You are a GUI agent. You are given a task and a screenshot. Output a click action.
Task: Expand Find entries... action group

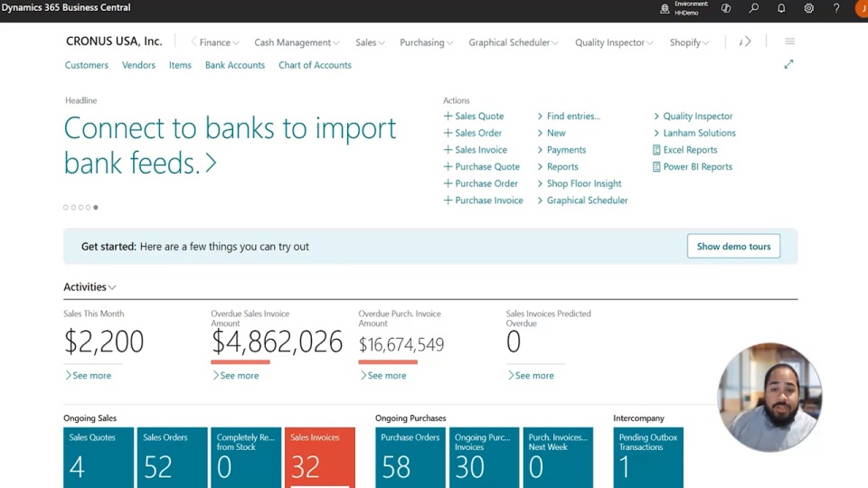pyautogui.click(x=569, y=117)
